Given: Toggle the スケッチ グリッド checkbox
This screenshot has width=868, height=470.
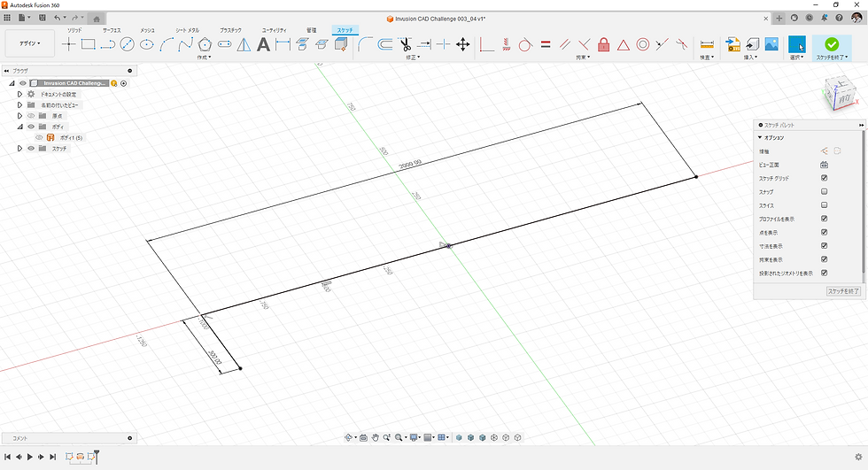Looking at the screenshot, I should (x=825, y=178).
